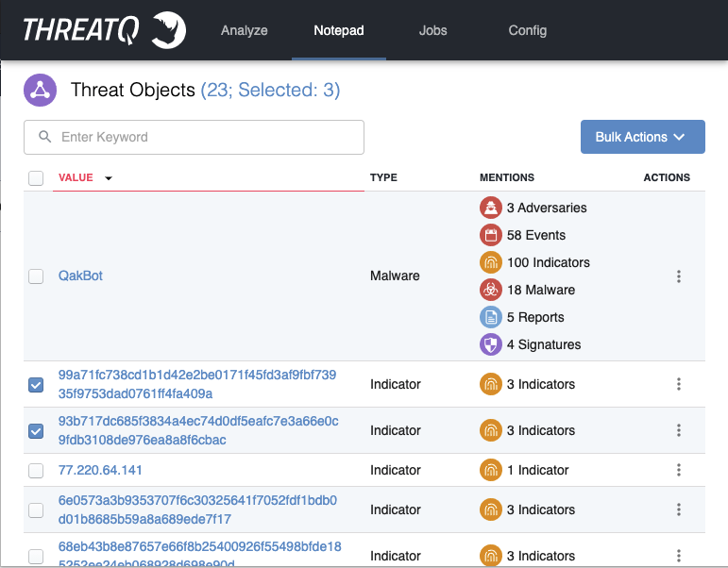Check the 68eb43b8e8 hash row checkbox
728x568 pixels.
click(36, 556)
